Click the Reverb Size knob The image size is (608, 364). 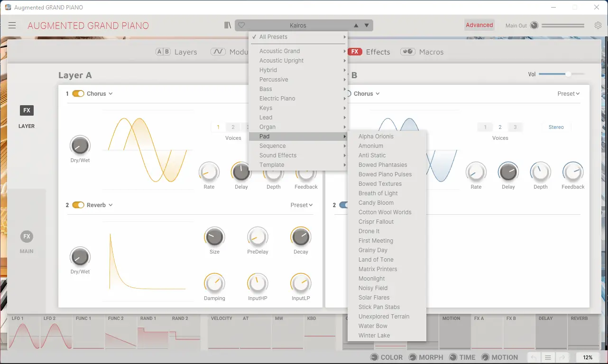(x=214, y=237)
